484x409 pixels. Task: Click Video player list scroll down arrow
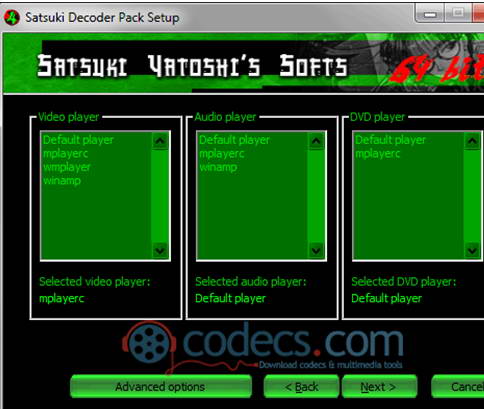(x=160, y=251)
